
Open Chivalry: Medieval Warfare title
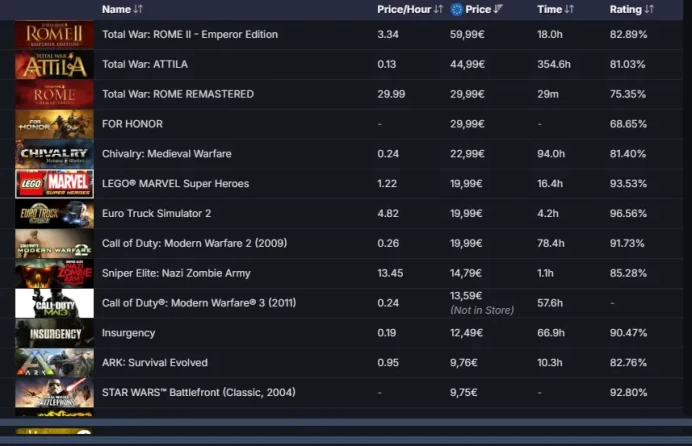click(166, 154)
